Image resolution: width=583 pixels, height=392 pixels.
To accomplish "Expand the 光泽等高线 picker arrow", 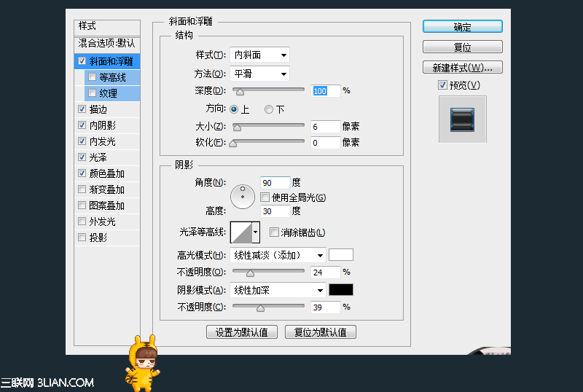I will (256, 232).
